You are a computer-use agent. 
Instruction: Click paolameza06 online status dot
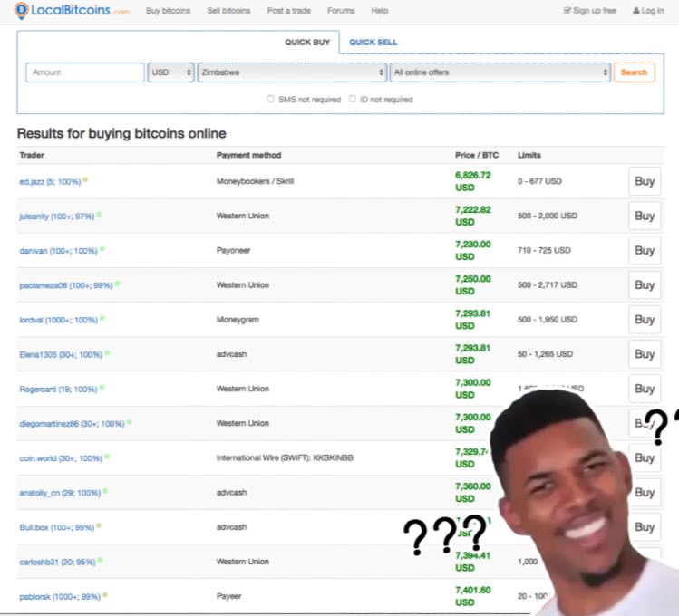(117, 284)
